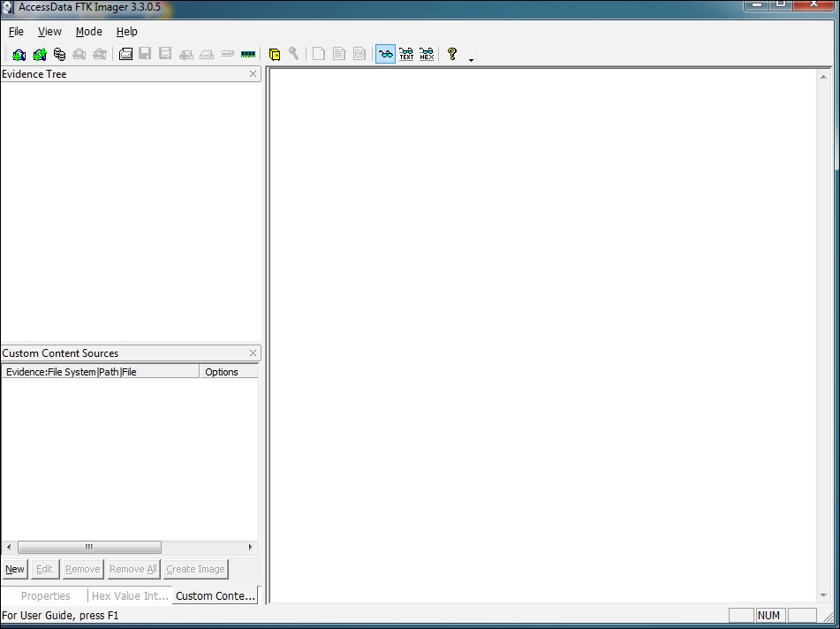Screen dimensions: 840x629
Task: Open the File menu
Action: point(16,32)
